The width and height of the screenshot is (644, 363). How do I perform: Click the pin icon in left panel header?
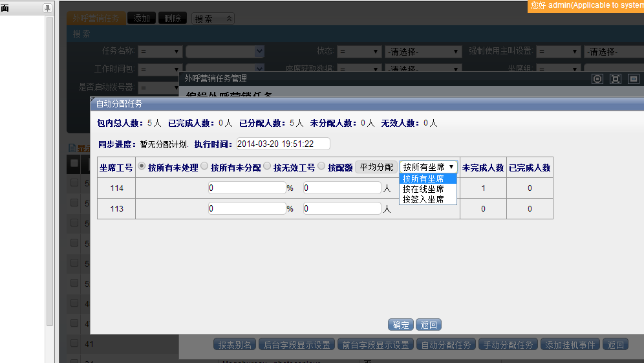[x=47, y=8]
